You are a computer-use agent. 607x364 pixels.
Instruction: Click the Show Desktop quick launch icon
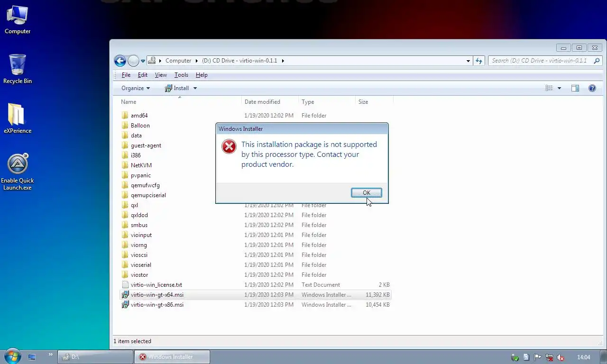click(32, 357)
